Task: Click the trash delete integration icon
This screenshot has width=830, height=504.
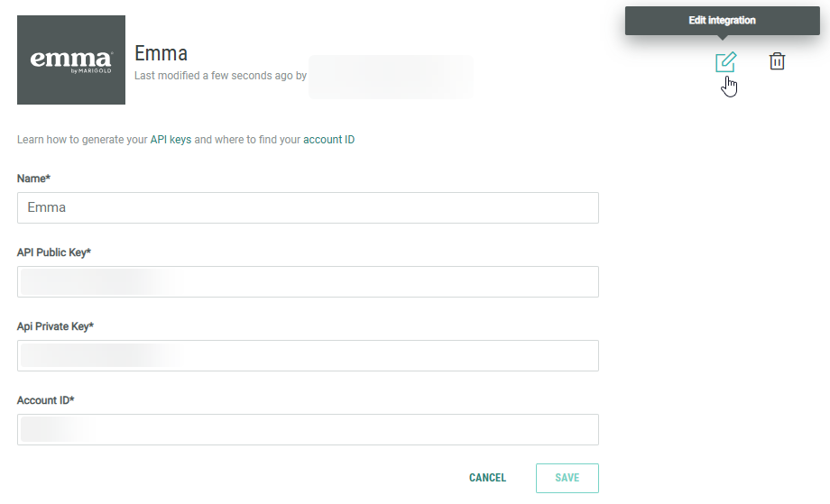Action: pyautogui.click(x=777, y=61)
